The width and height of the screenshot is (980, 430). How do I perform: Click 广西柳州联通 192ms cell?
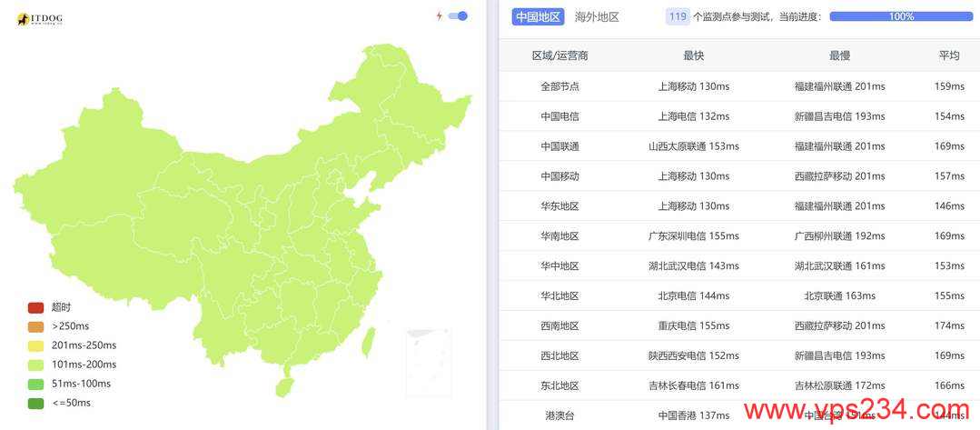coord(839,236)
